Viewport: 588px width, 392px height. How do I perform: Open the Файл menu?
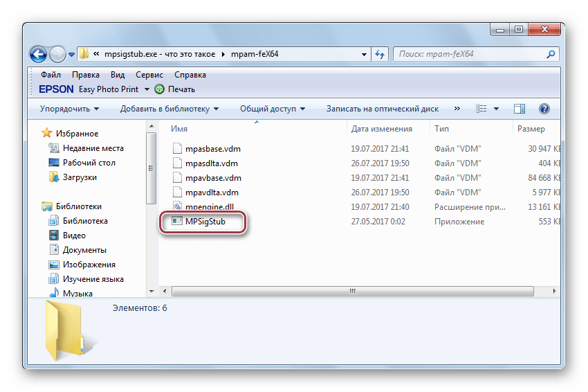coord(50,75)
